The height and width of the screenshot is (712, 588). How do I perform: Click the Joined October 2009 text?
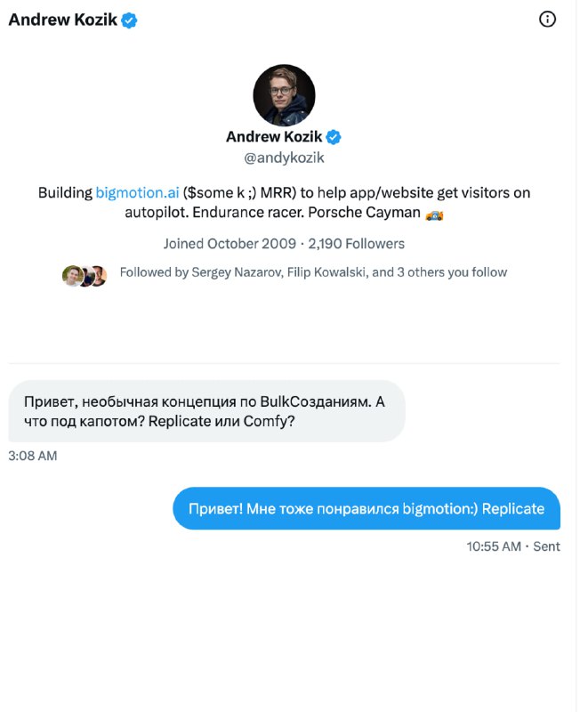(x=230, y=244)
